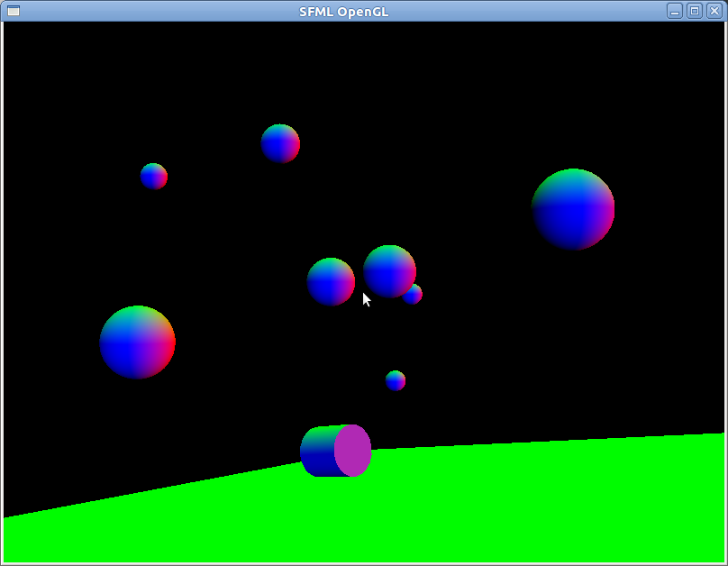Click the tiny sphere just above the cylinder
Viewport: 728px width, 566px height.
coord(396,380)
